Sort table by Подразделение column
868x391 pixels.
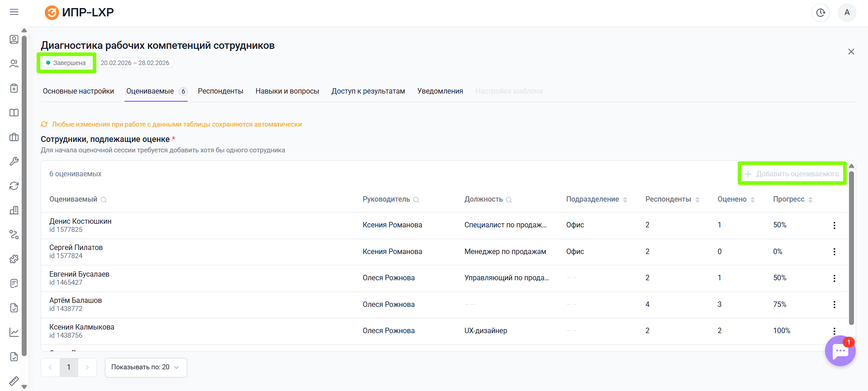(625, 200)
